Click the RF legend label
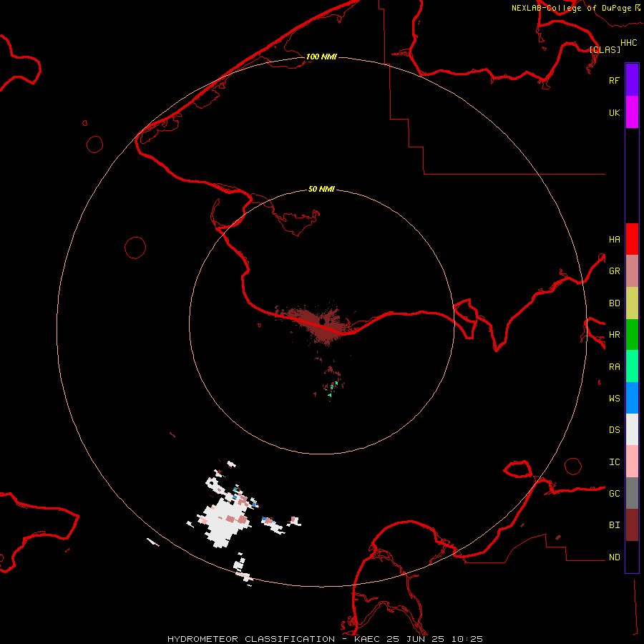The image size is (644, 644). click(x=614, y=80)
